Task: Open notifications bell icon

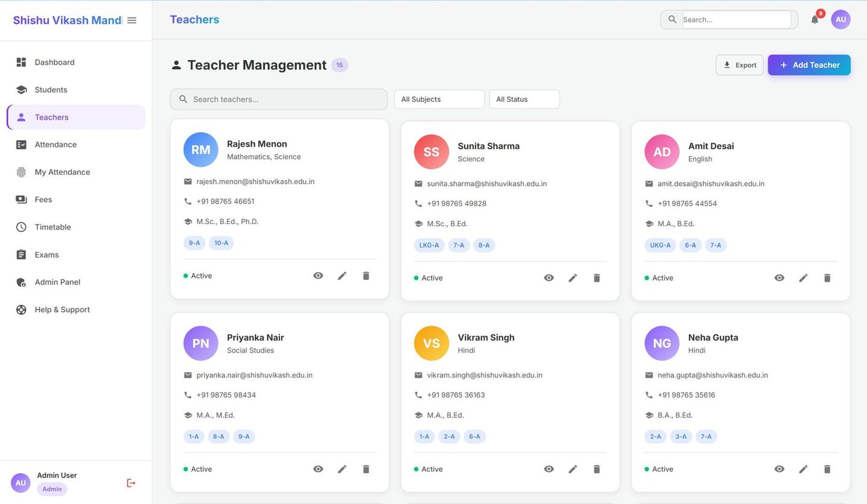Action: click(815, 19)
